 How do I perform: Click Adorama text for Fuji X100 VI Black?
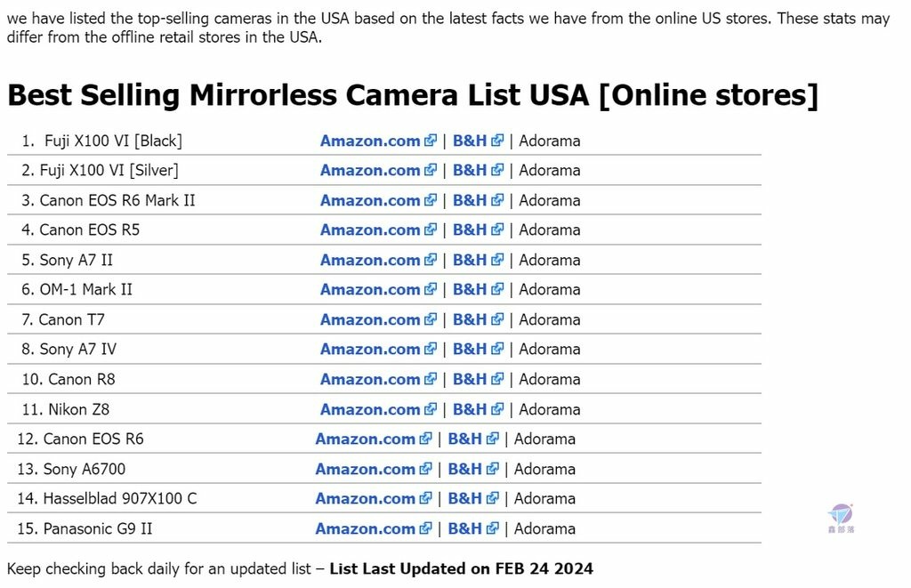[x=550, y=141]
